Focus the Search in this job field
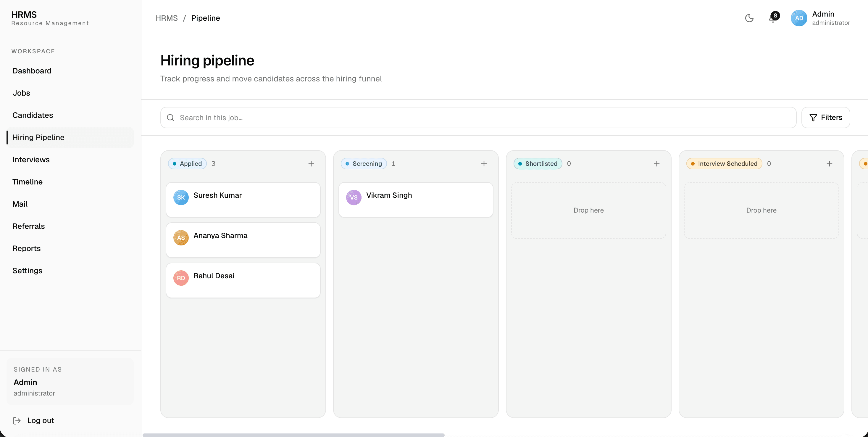This screenshot has width=868, height=437. point(478,118)
